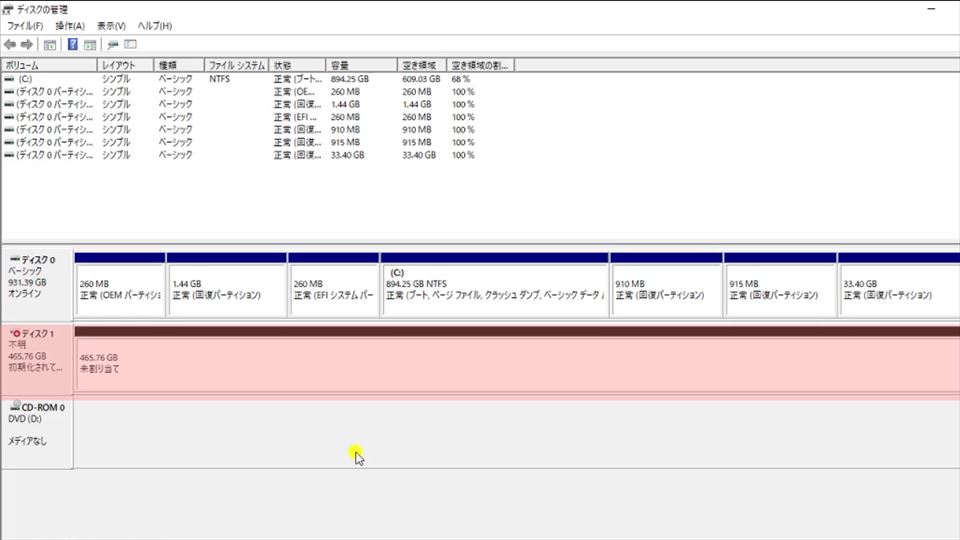Open the 操作(A) menu
The width and height of the screenshot is (960, 540).
(x=70, y=26)
